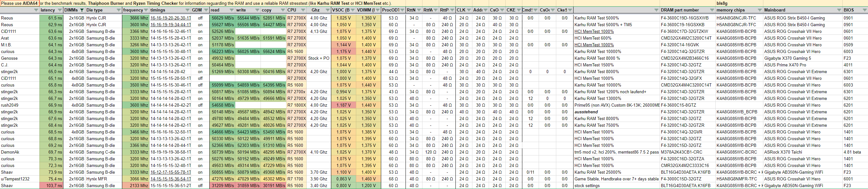Expand the CkeS column filter dropdown
The height and width of the screenshot is (189, 868).
[569, 10]
